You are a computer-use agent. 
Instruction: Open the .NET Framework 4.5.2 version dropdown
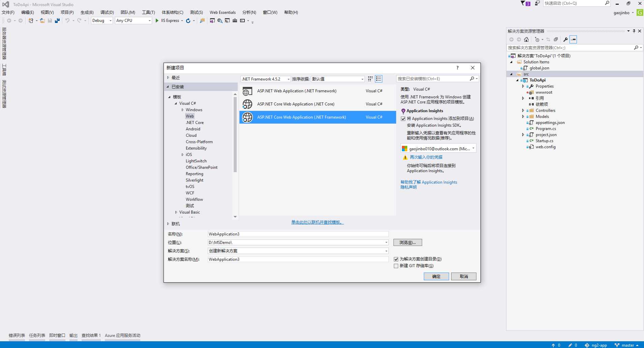click(x=266, y=79)
